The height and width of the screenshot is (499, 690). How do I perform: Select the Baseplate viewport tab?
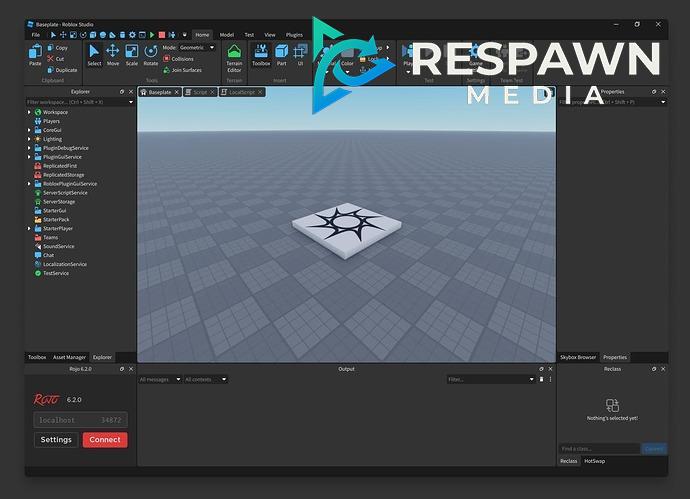pos(160,92)
